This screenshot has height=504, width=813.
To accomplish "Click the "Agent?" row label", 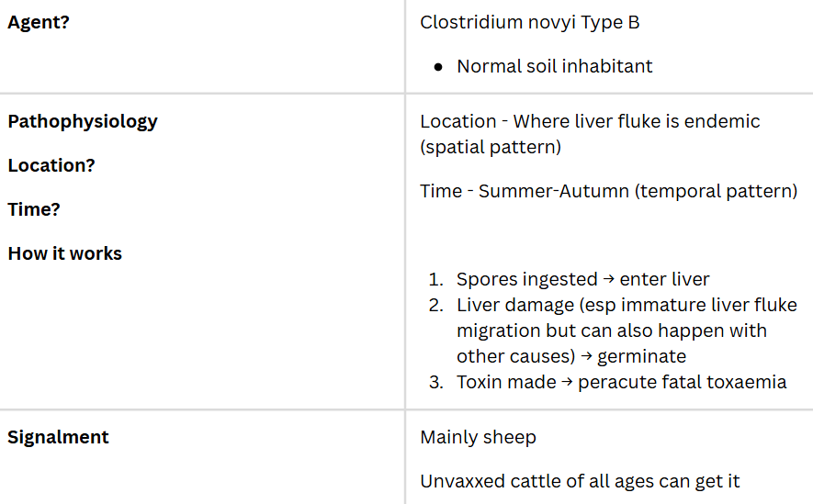I will tap(39, 22).
